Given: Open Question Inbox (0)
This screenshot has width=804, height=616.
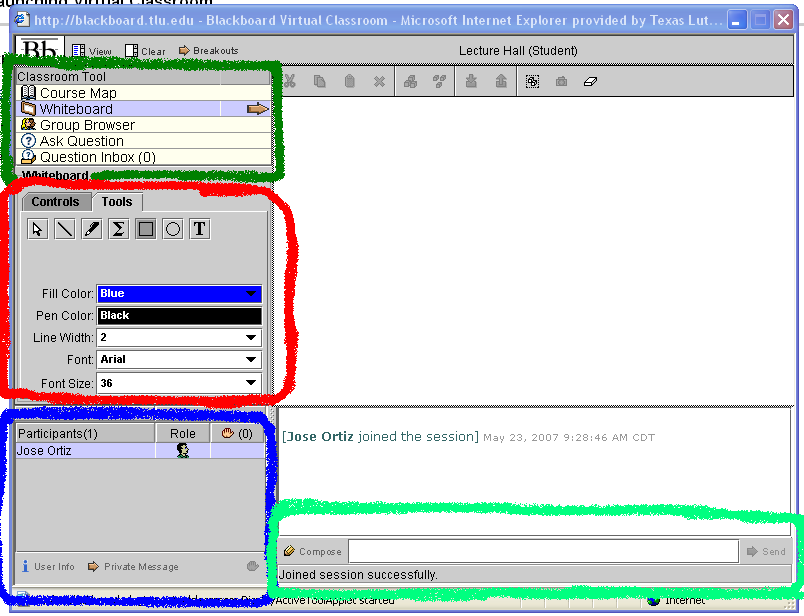Looking at the screenshot, I should 143,156.
